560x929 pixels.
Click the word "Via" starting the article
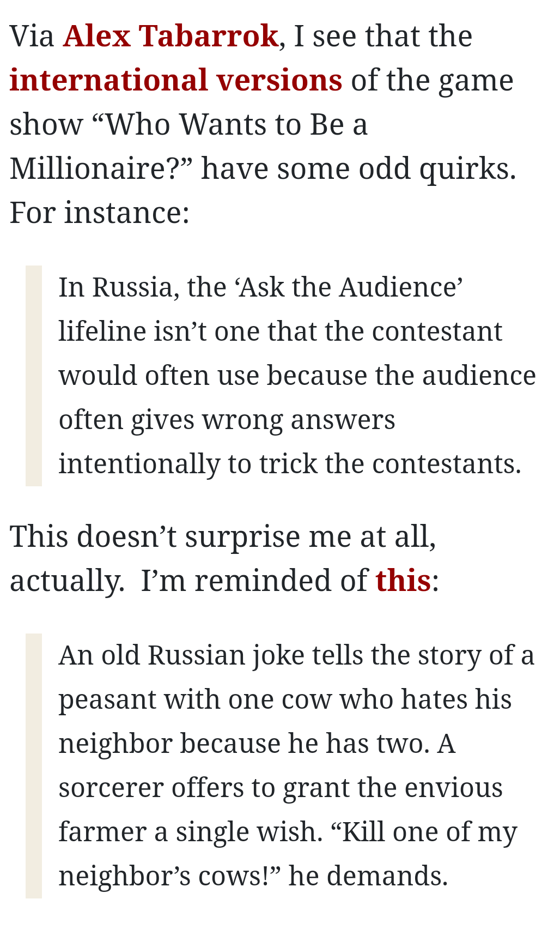32,37
